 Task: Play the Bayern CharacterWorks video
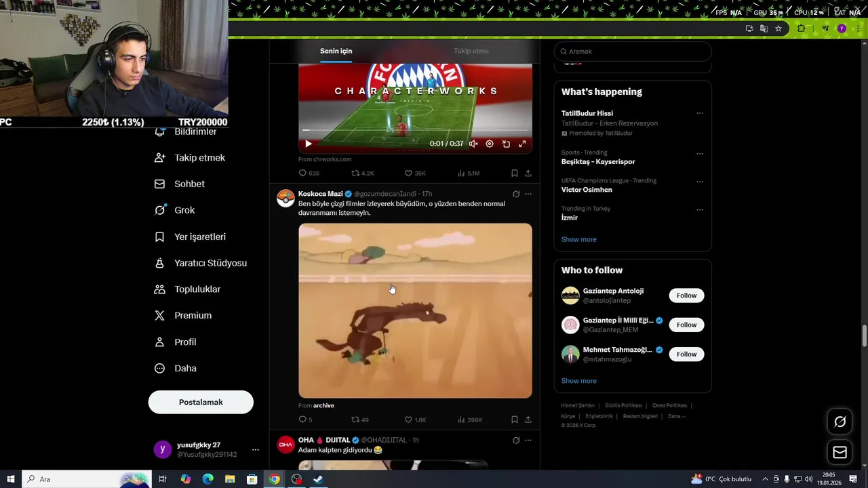308,144
